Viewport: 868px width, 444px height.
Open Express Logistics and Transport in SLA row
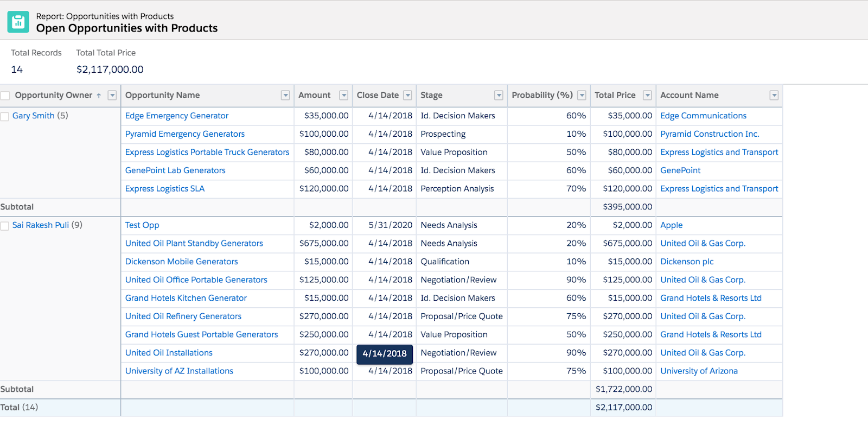719,188
